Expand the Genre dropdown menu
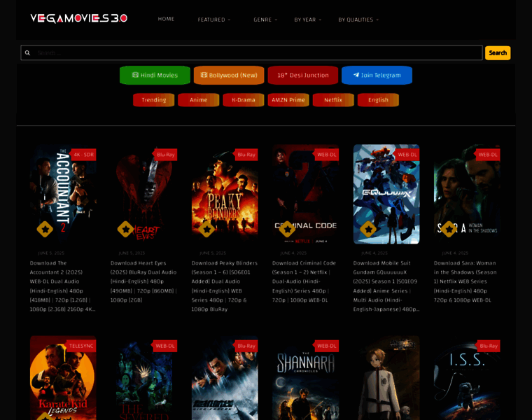 265,20
